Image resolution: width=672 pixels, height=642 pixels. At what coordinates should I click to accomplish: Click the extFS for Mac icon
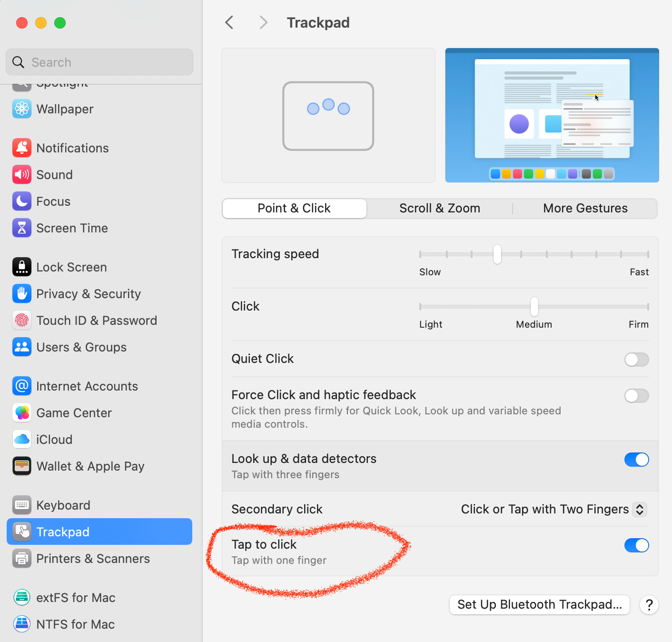[x=22, y=598]
